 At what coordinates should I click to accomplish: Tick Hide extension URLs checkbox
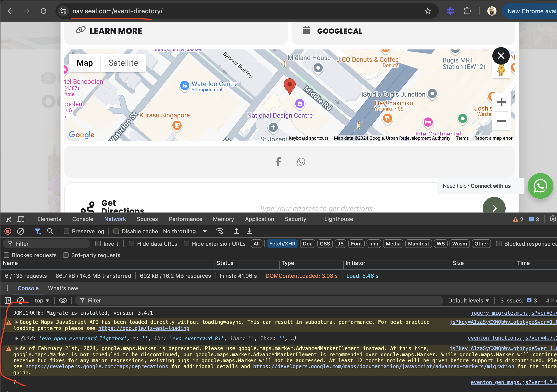pos(187,244)
